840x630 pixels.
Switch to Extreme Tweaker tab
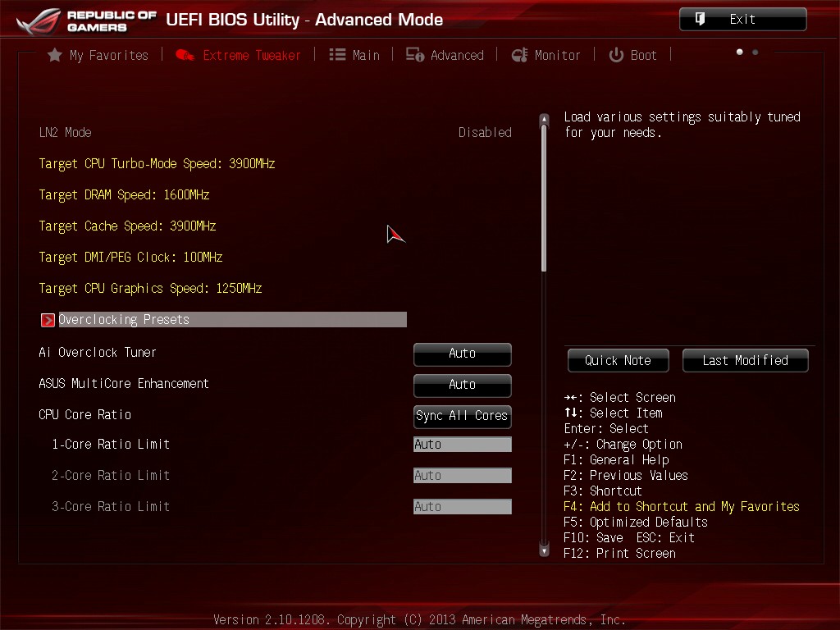tap(238, 55)
